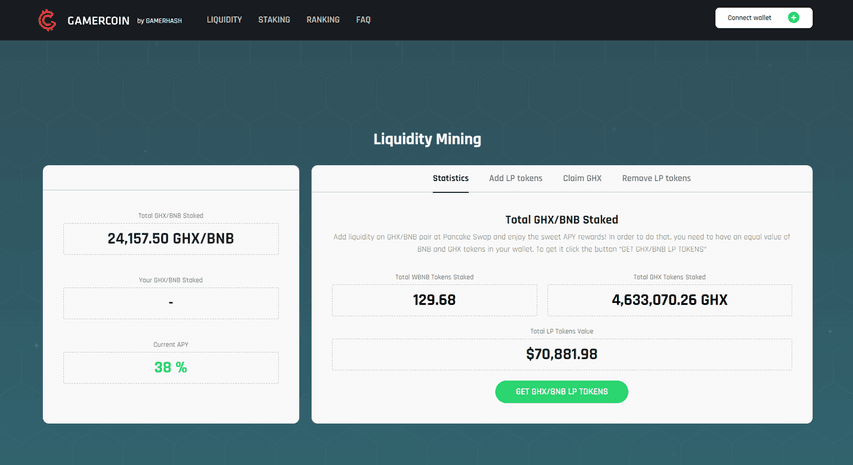This screenshot has width=853, height=465.
Task: Click the Pancake Swap instructions paragraph
Action: (x=562, y=243)
